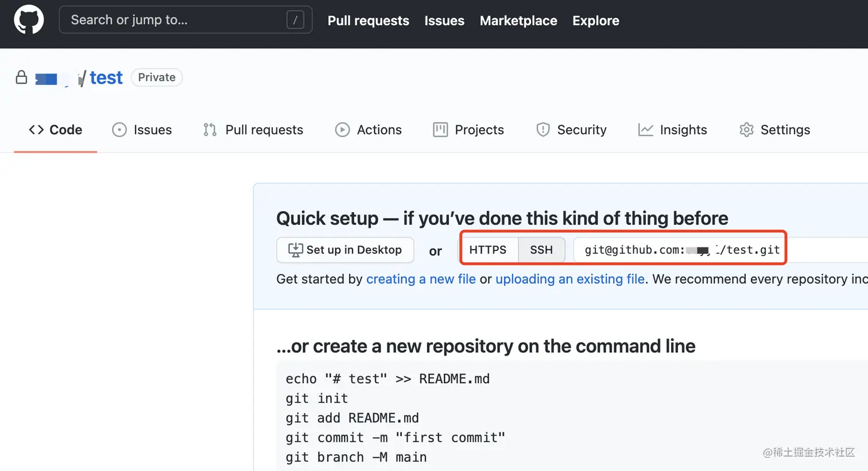Click the Insights tab graph icon
Image resolution: width=868 pixels, height=471 pixels.
[x=646, y=130]
